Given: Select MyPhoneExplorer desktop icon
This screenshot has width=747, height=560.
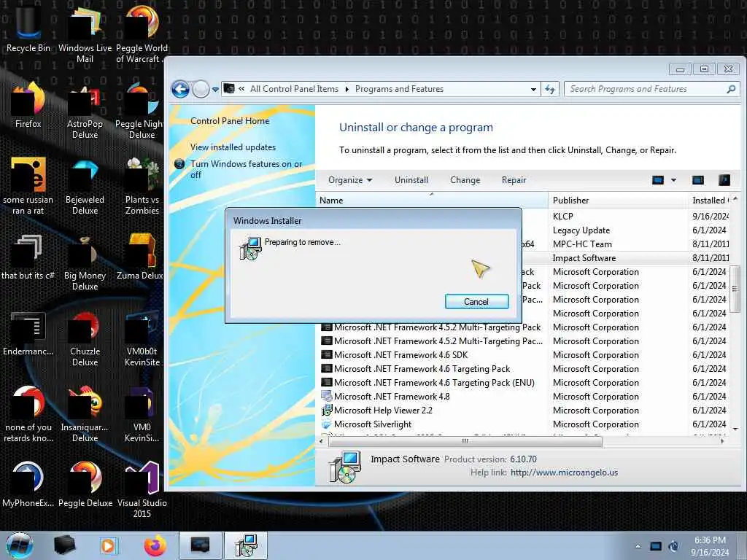Looking at the screenshot, I should [28, 484].
